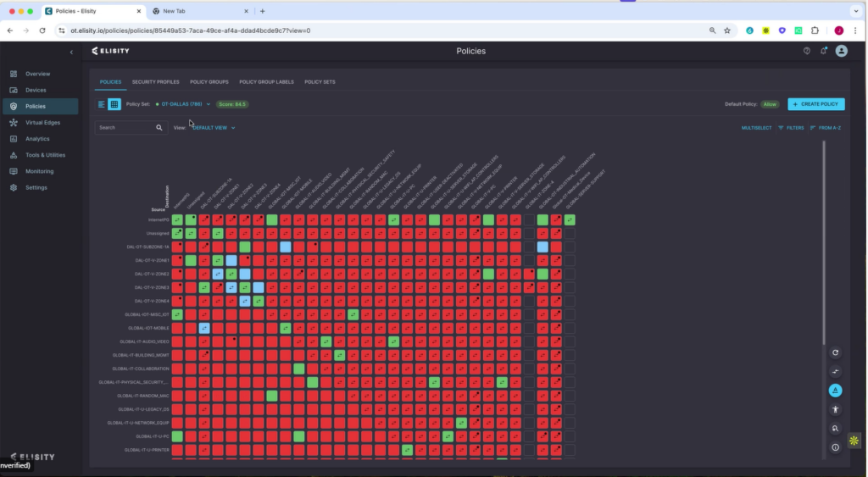Click the yellow asterisk widget icon

pyautogui.click(x=854, y=441)
